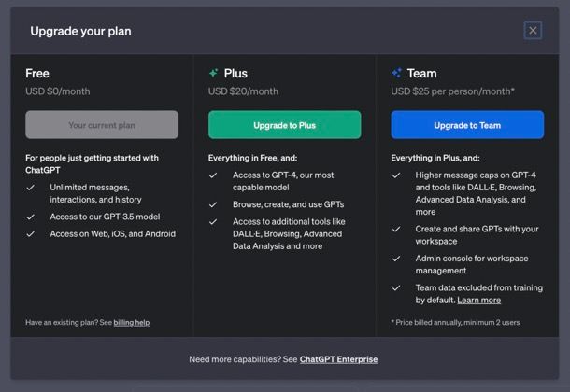Click Unlimited messages, interactions, and history text
The width and height of the screenshot is (570, 392).
click(95, 193)
